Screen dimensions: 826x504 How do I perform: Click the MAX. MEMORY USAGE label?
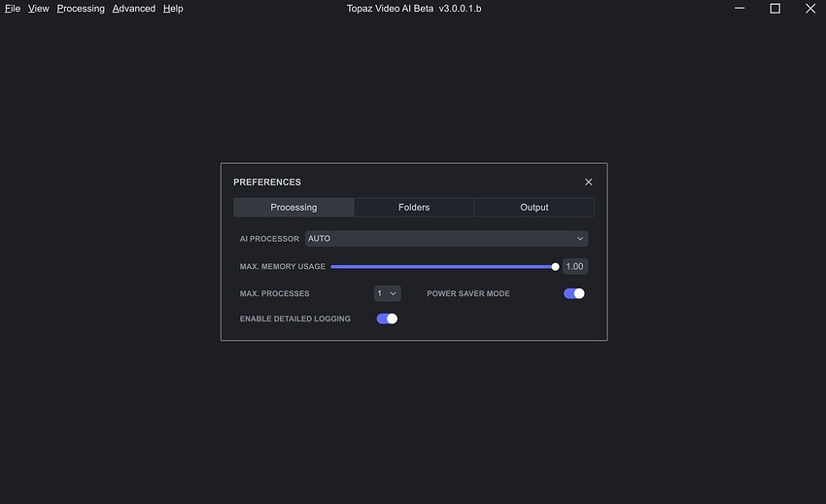tap(283, 266)
